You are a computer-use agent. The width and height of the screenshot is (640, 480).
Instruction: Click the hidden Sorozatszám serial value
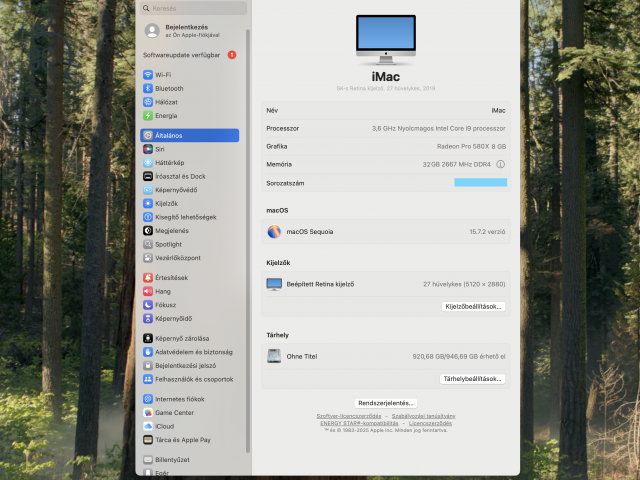point(480,182)
